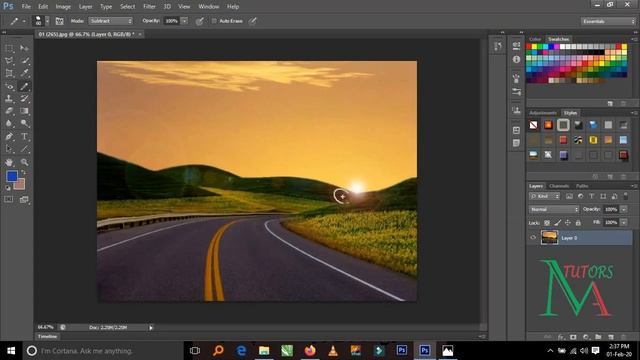Image resolution: width=640 pixels, height=360 pixels.
Task: Switch to the Color tab
Action: pos(535,39)
